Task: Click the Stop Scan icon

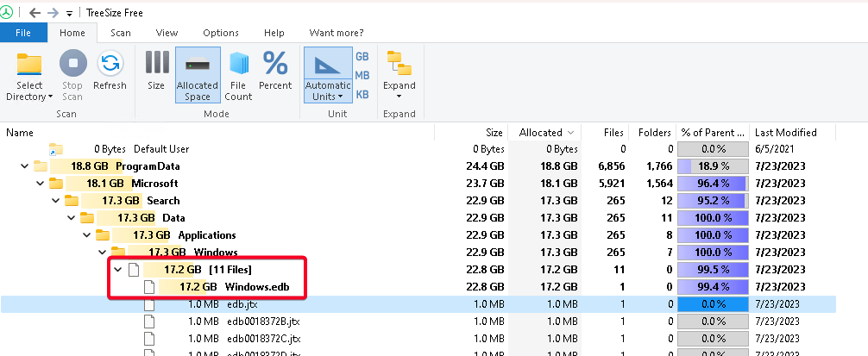Action: point(73,63)
